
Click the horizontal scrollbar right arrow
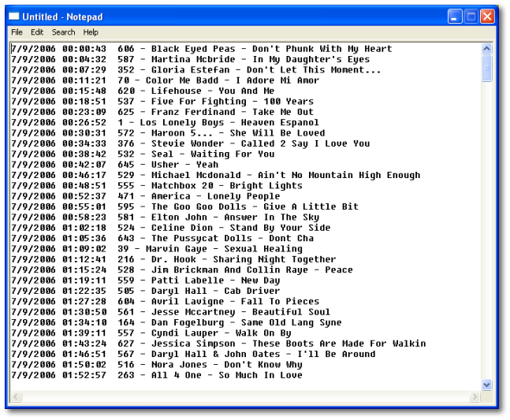point(475,396)
